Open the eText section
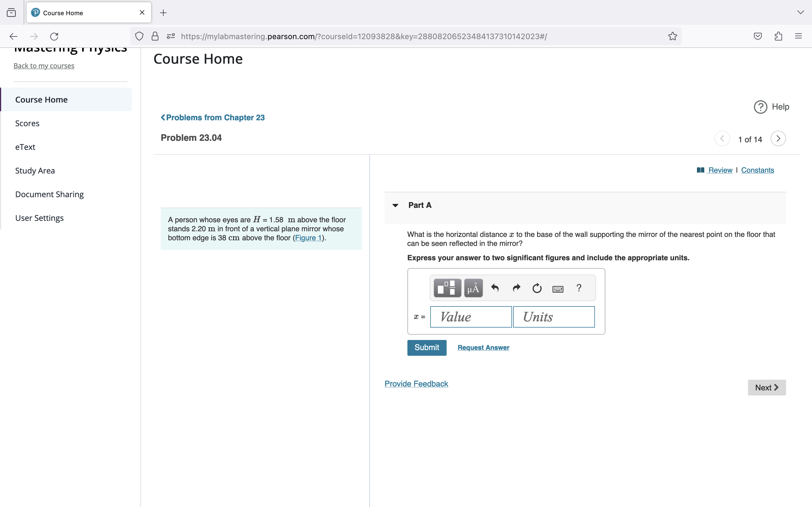This screenshot has height=507, width=812. (x=25, y=146)
